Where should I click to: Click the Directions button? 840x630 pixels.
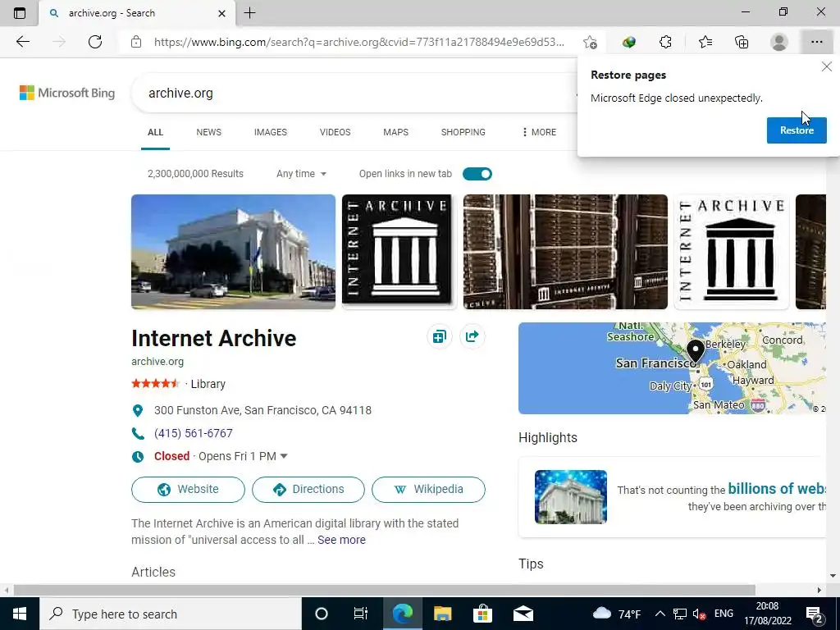coord(308,490)
